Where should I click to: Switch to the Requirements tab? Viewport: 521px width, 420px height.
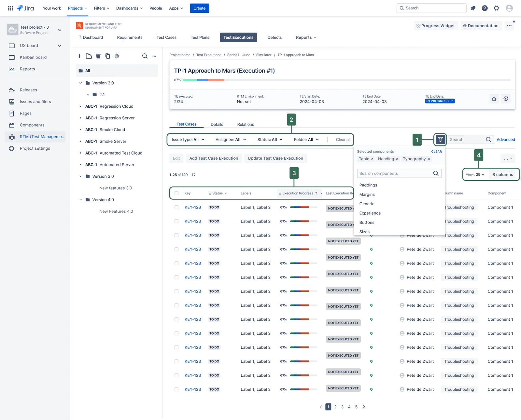[130, 37]
